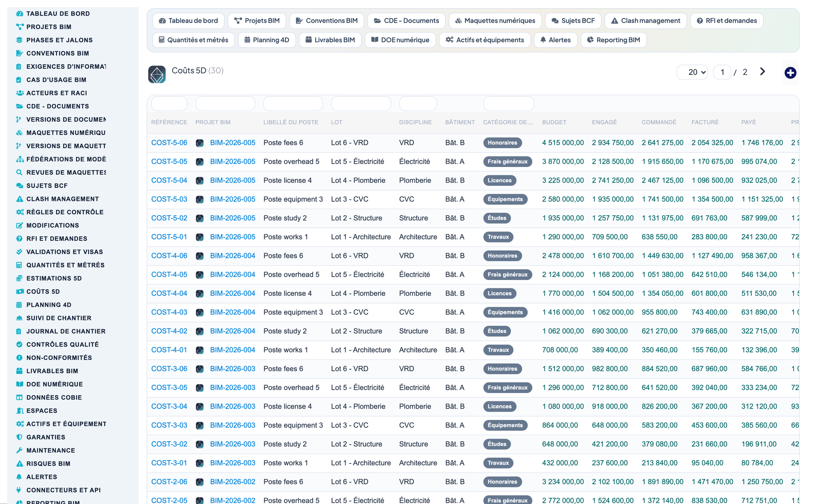
Task: Click the Projet BIM filter field
Action: point(225,103)
